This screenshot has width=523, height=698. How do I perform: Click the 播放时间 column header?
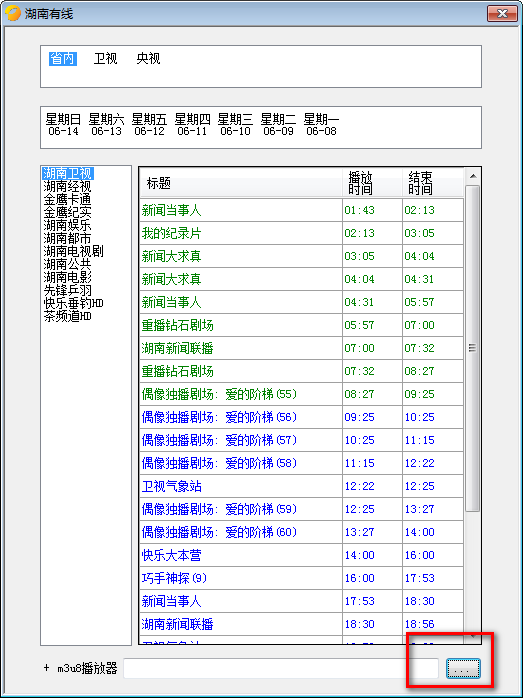[373, 183]
